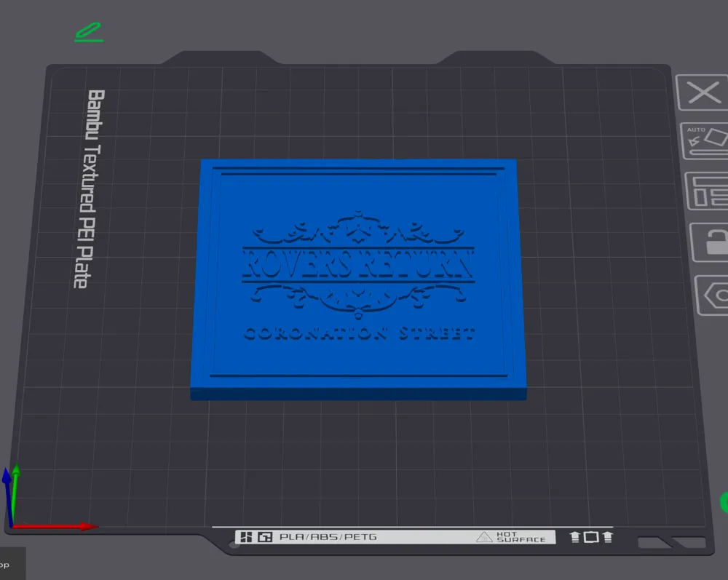Viewport: 728px width, 580px height.
Task: Click the red X axis arrow
Action: (55, 526)
